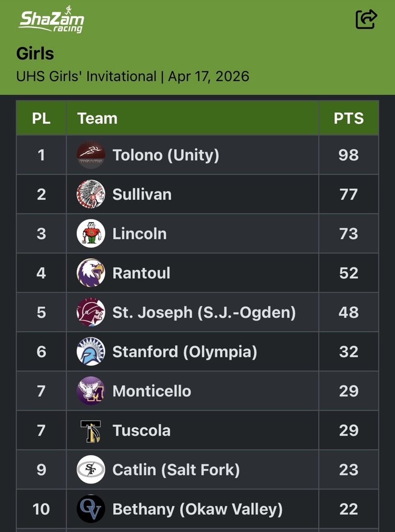Click the Bethany (Okaw Valley) OV logo
The width and height of the screenshot is (395, 532).
91,509
